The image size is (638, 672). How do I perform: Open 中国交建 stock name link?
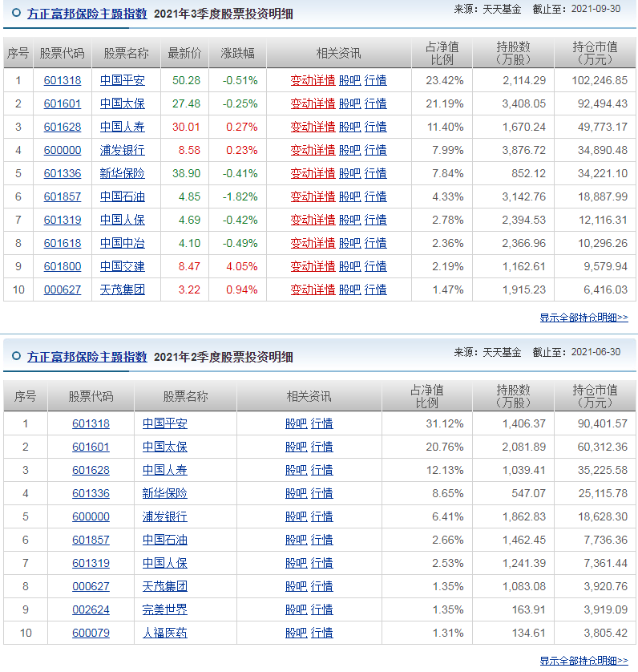click(122, 266)
